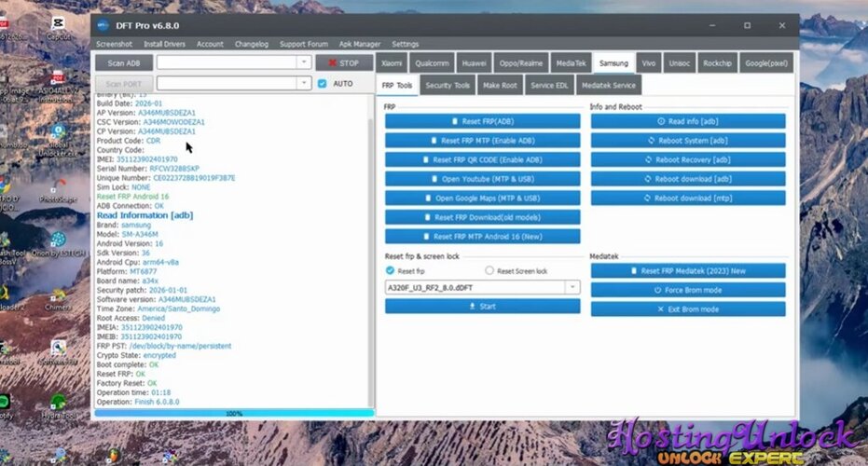868x466 pixels.
Task: Uncheck the AUTO checkbox
Action: tap(323, 84)
